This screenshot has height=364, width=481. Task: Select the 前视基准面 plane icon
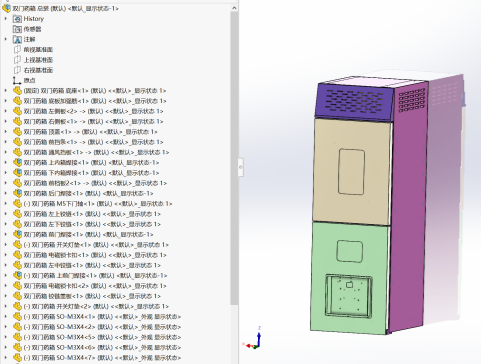[x=17, y=50]
